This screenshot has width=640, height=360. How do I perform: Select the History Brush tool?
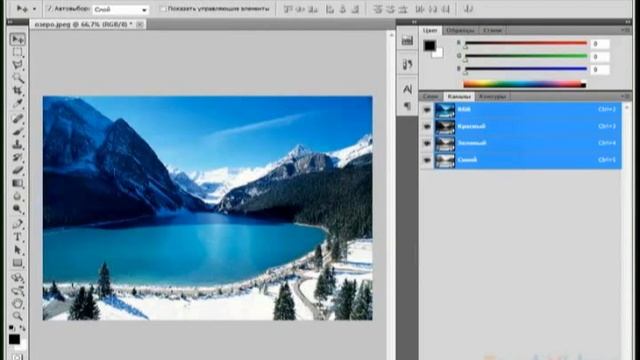[x=18, y=157]
